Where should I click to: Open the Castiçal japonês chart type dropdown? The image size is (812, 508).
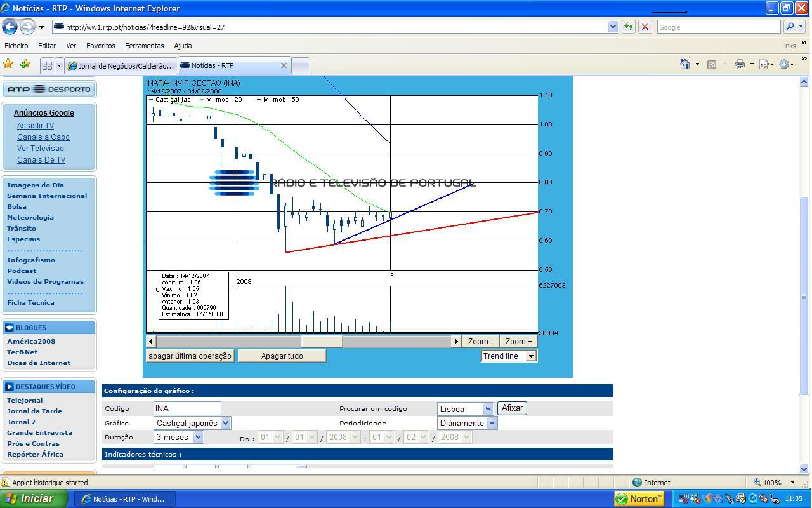click(x=225, y=423)
